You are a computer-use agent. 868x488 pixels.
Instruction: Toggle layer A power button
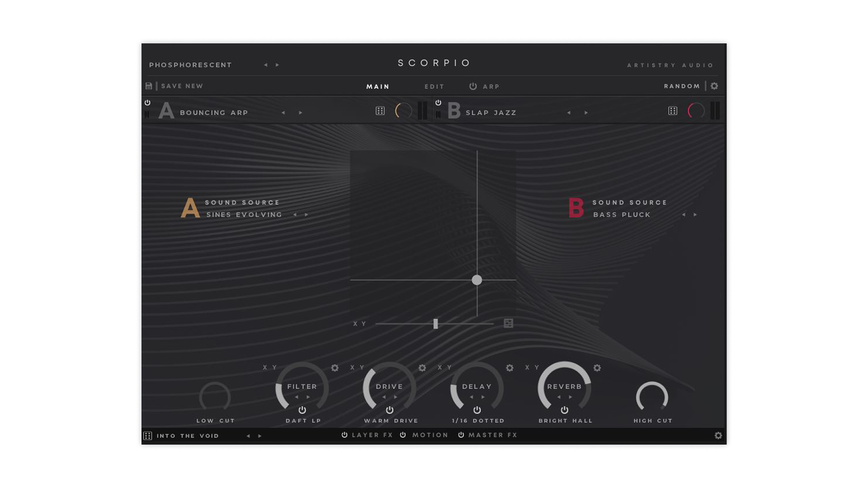(x=147, y=103)
